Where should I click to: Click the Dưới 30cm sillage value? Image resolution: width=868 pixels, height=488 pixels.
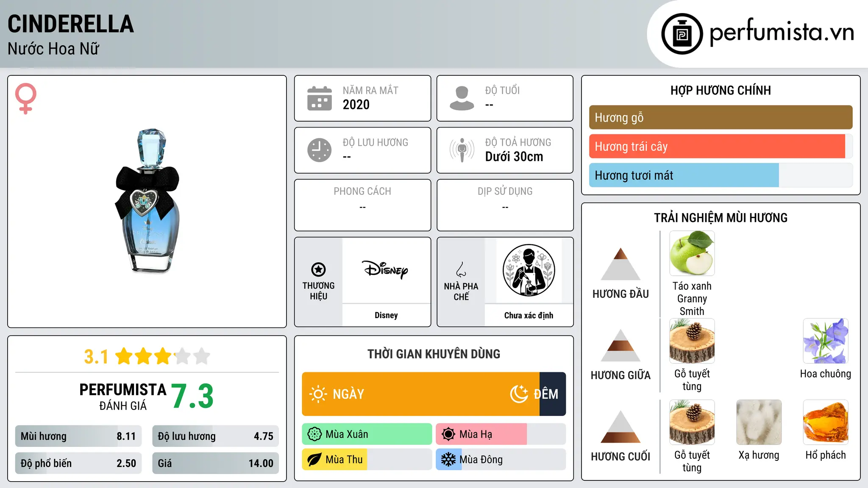tap(514, 157)
